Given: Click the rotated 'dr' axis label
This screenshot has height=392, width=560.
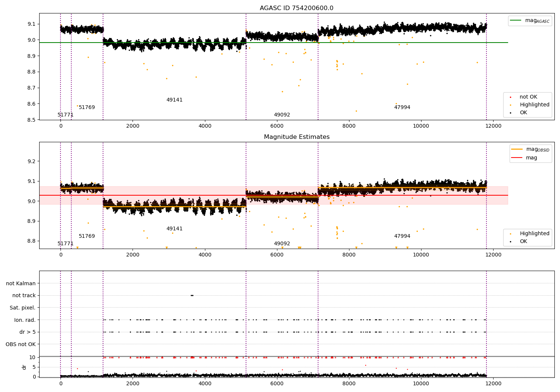Looking at the screenshot, I should [24, 367].
